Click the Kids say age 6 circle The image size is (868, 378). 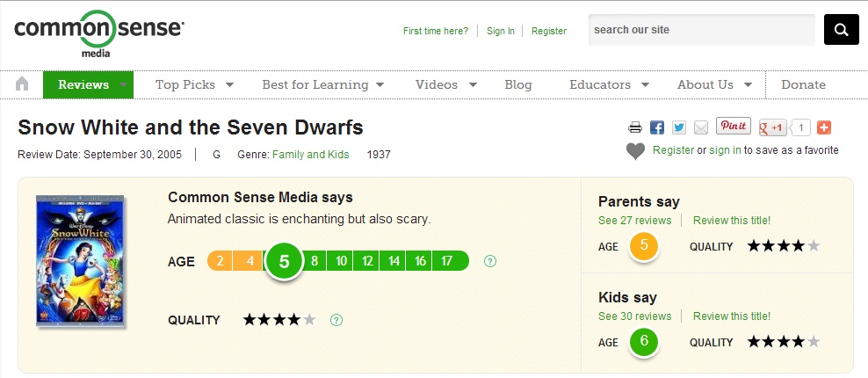[644, 341]
